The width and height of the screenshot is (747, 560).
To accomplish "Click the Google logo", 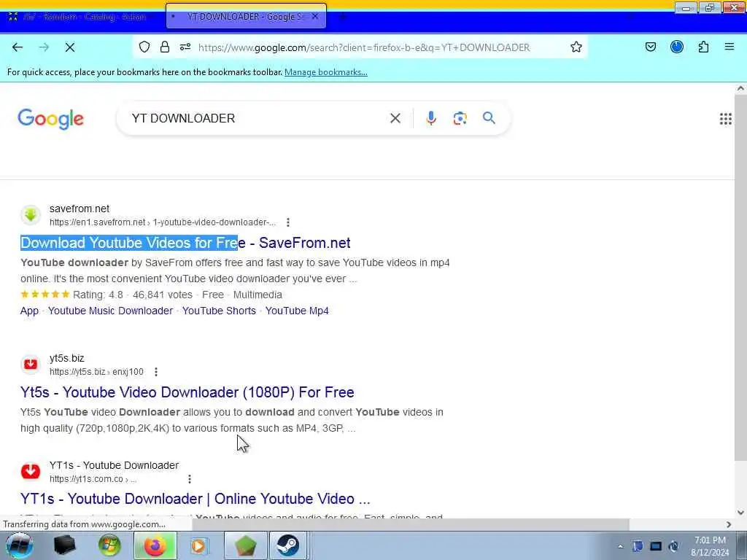I will coord(50,119).
